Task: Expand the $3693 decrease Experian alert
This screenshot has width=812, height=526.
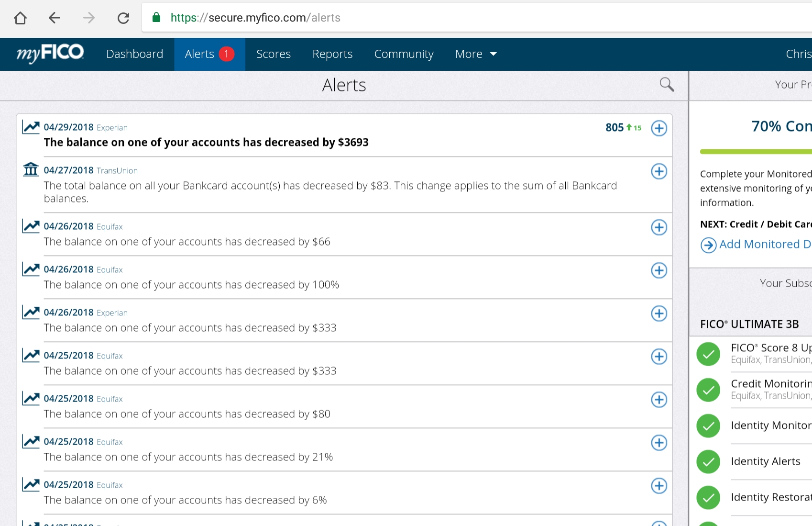Action: [x=659, y=128]
